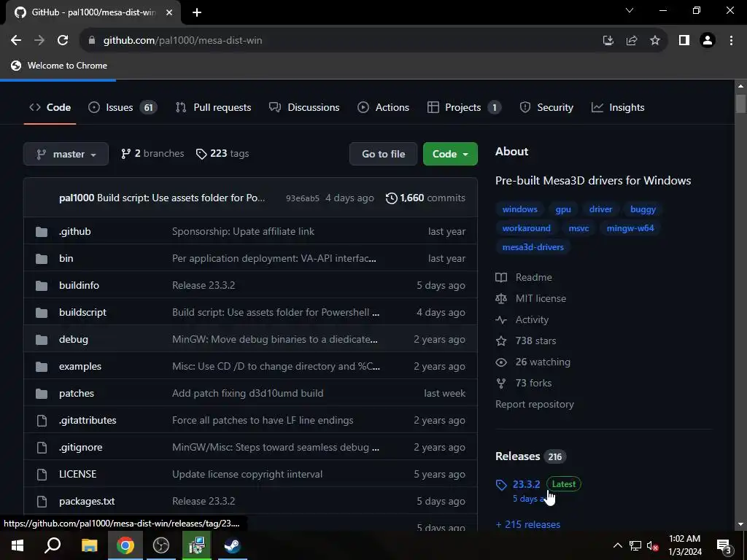Image resolution: width=747 pixels, height=560 pixels.
Task: Open the Issues tab
Action: [123, 108]
